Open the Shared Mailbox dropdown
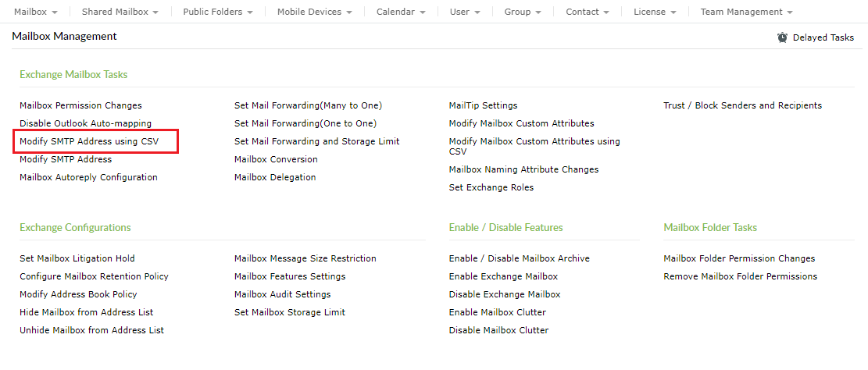The image size is (868, 370). click(120, 12)
